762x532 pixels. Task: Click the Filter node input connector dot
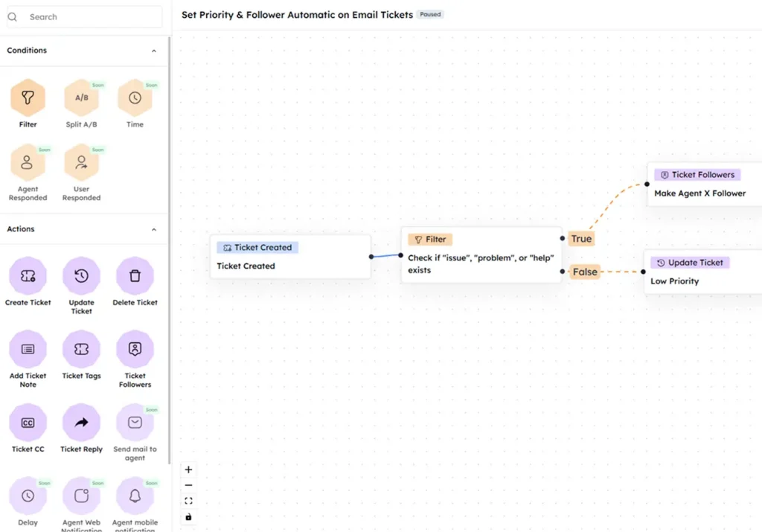tap(400, 255)
